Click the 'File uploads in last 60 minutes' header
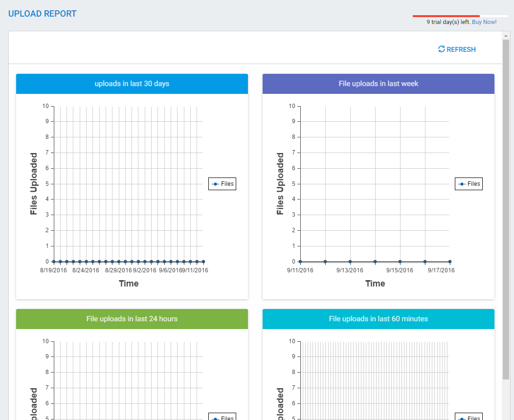Screen dimensions: 514x420 [379, 319]
